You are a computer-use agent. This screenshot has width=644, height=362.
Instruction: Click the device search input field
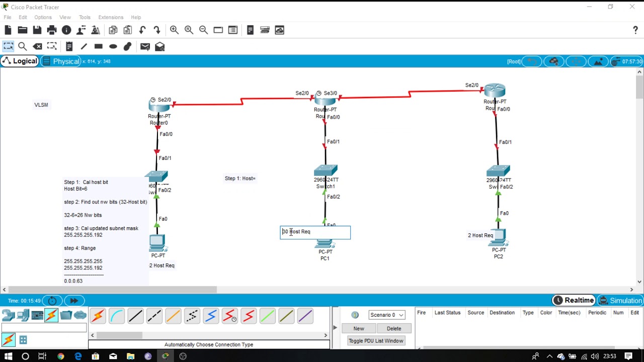44,328
